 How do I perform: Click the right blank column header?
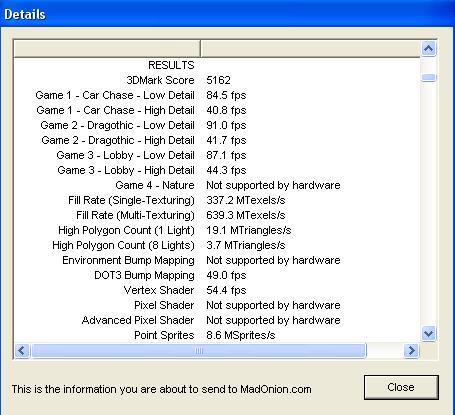(x=310, y=49)
